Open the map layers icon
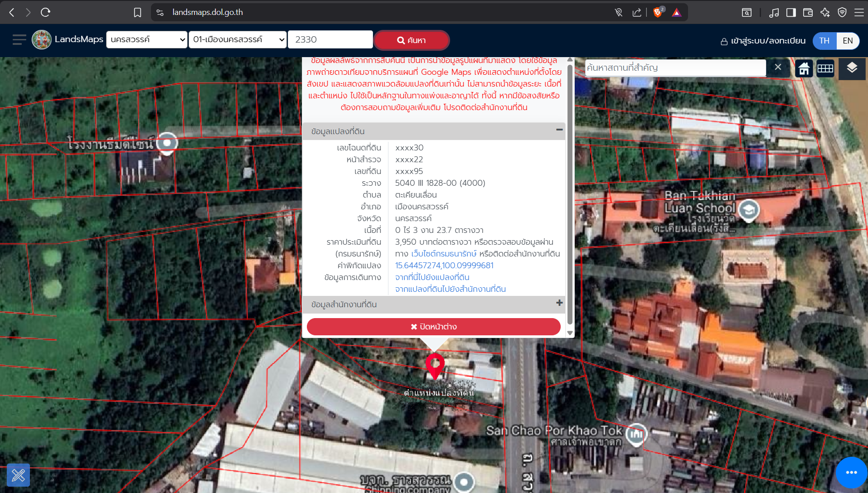868x493 pixels. (852, 68)
